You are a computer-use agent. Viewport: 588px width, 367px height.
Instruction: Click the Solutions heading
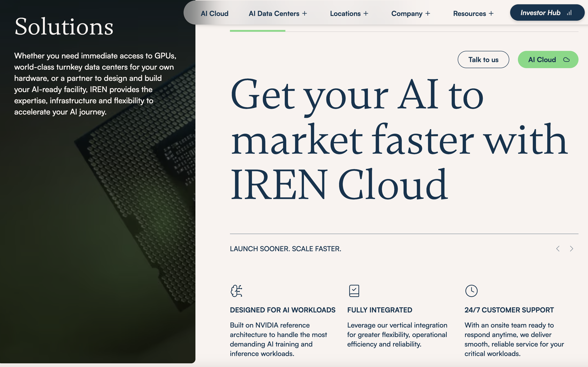pos(64,27)
